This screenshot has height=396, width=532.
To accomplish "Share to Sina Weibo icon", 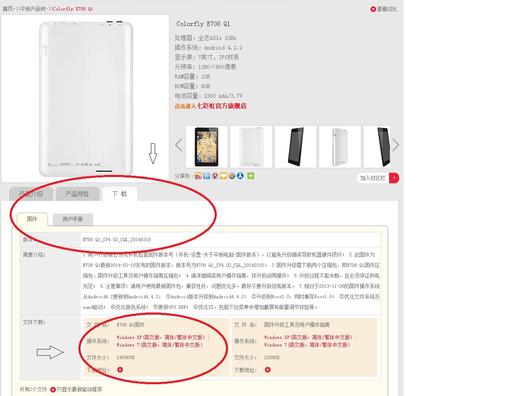I will click(x=198, y=176).
